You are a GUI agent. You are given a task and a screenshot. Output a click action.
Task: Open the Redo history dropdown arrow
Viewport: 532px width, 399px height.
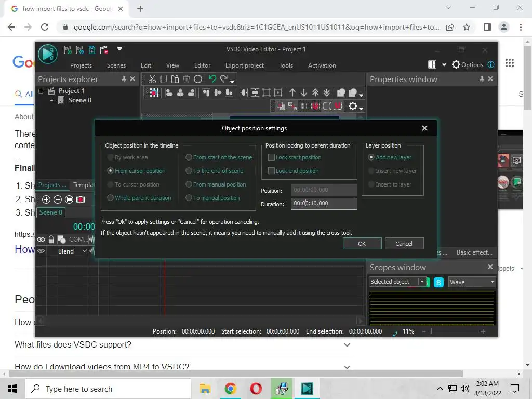pos(232,82)
